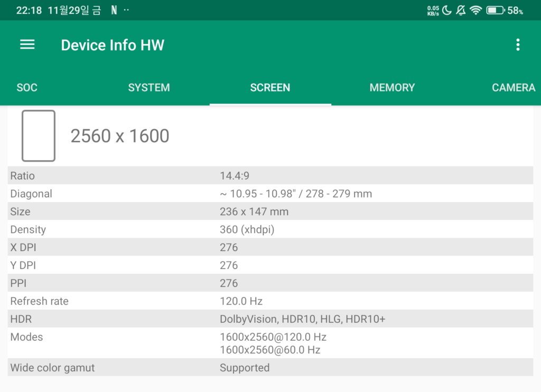Image resolution: width=541 pixels, height=392 pixels.
Task: Tap the PPI label
Action: pos(18,283)
